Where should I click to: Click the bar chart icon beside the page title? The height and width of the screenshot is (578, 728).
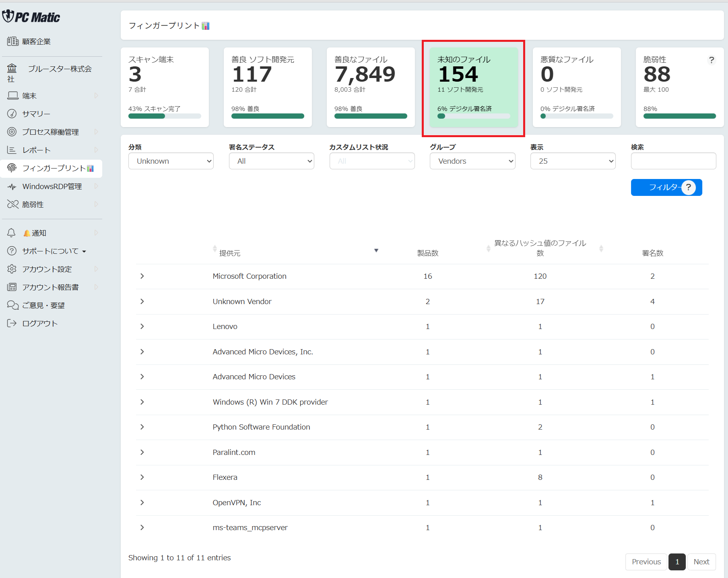pyautogui.click(x=206, y=26)
